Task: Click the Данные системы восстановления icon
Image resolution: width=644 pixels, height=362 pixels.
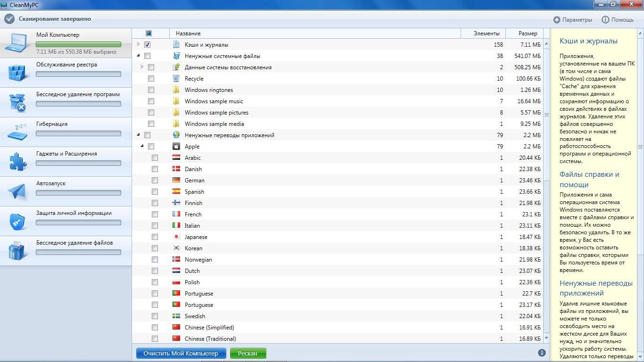Action: [x=176, y=67]
